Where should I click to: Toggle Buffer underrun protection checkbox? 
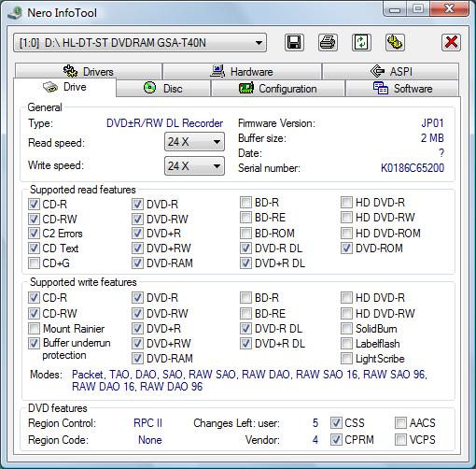[34, 343]
